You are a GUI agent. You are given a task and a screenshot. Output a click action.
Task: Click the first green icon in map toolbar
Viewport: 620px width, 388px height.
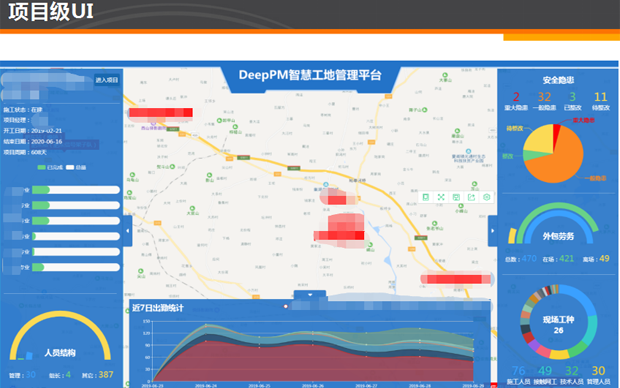pos(426,197)
